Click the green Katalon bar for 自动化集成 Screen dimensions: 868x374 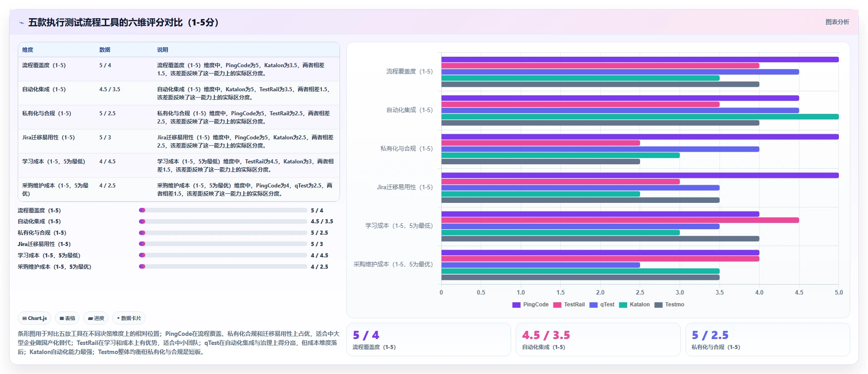pos(640,117)
